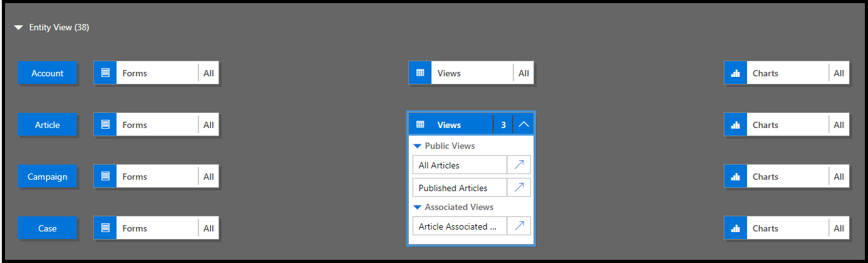Click All next to Campaign Forms
This screenshot has height=263, width=868.
pos(208,177)
